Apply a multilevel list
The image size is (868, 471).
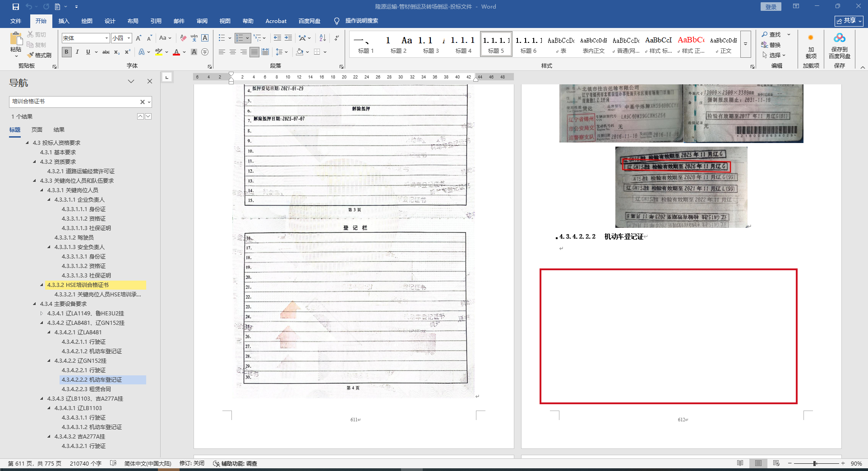[257, 38]
